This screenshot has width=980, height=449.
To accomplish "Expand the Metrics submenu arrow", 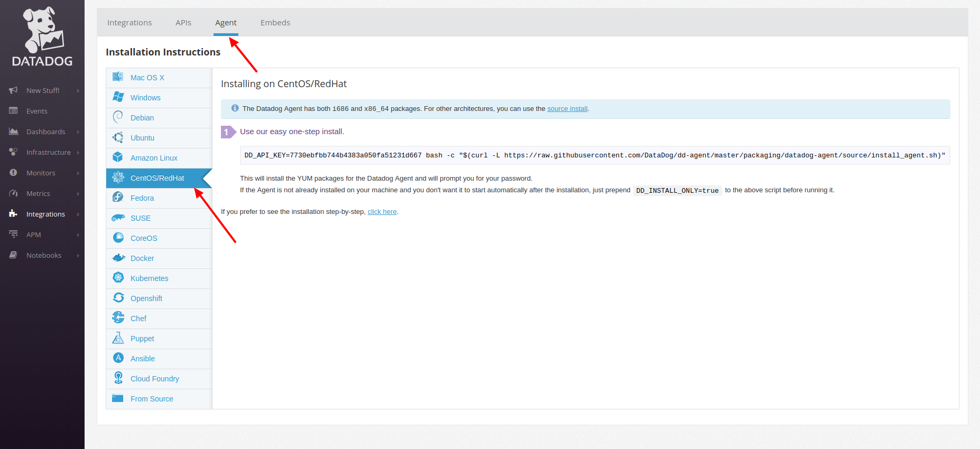I will [78, 194].
